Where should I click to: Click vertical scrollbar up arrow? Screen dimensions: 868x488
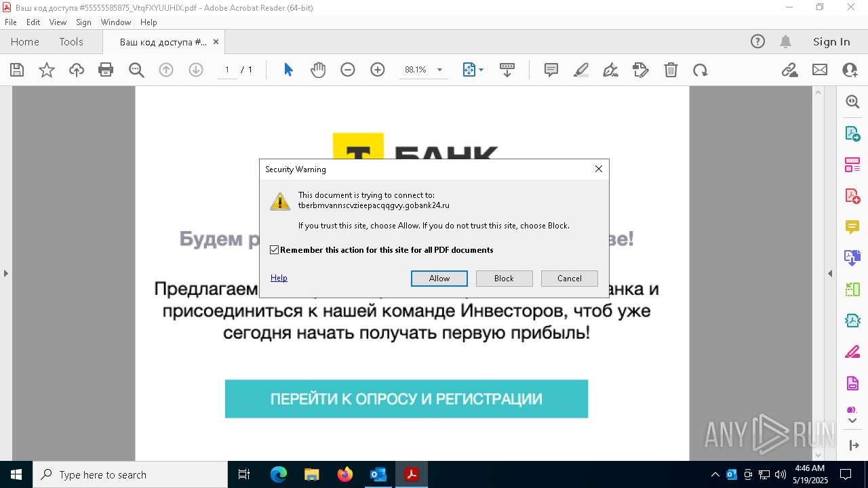coord(818,92)
